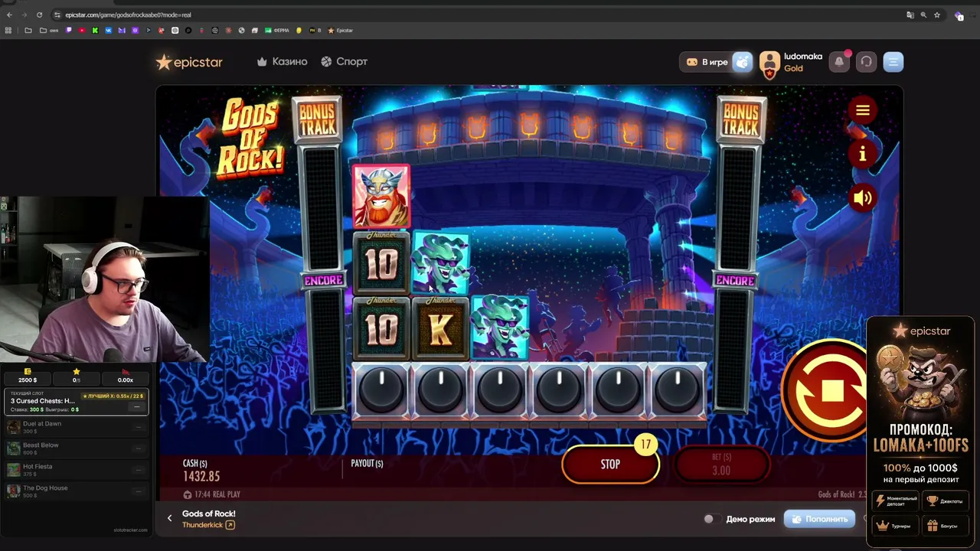This screenshot has height=551, width=980.
Task: Click the dash button on 3 Cursed Chests
Action: click(136, 407)
